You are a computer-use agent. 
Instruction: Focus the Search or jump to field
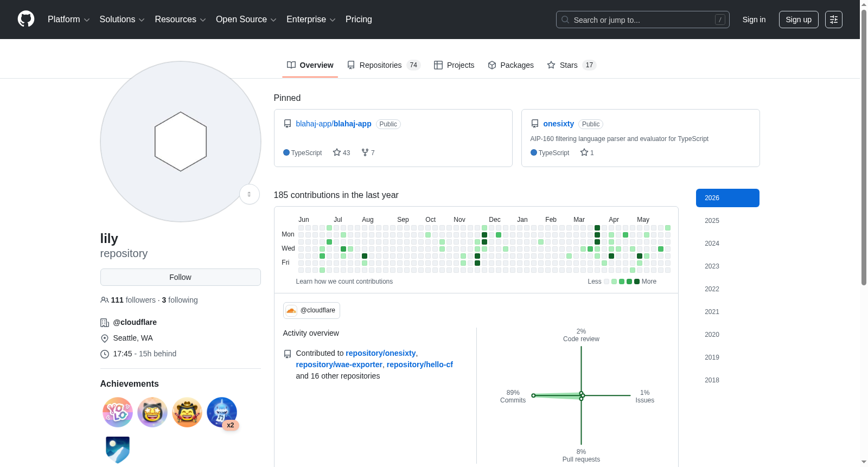pos(643,20)
